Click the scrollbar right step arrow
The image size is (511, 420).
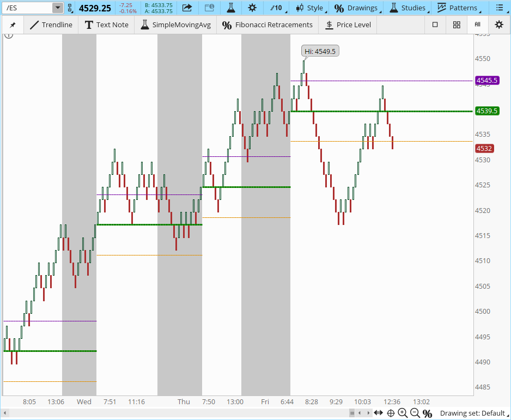pos(368,413)
